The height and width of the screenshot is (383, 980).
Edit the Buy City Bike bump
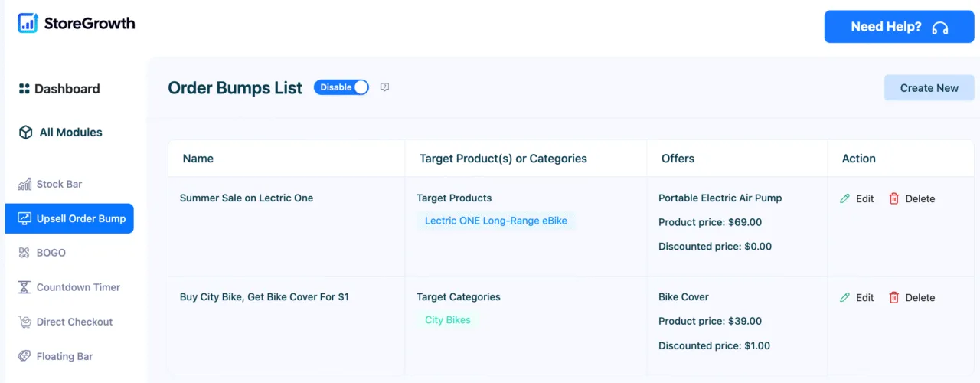[x=857, y=297]
